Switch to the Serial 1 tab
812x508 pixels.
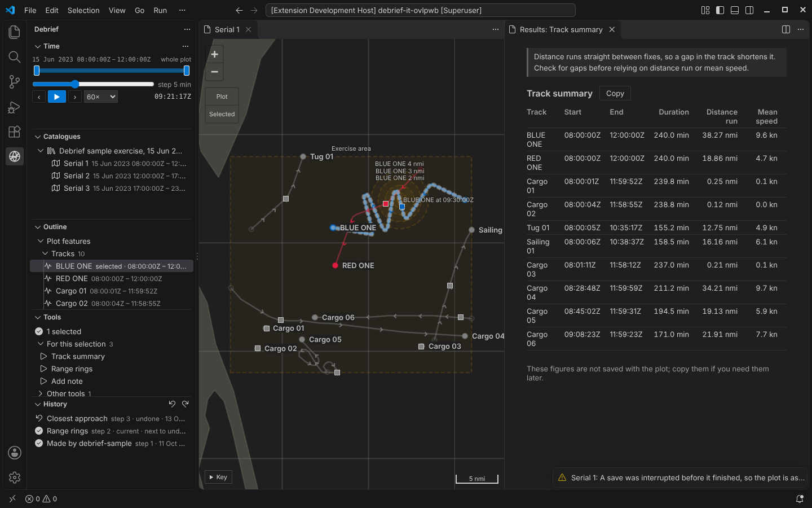coord(228,29)
